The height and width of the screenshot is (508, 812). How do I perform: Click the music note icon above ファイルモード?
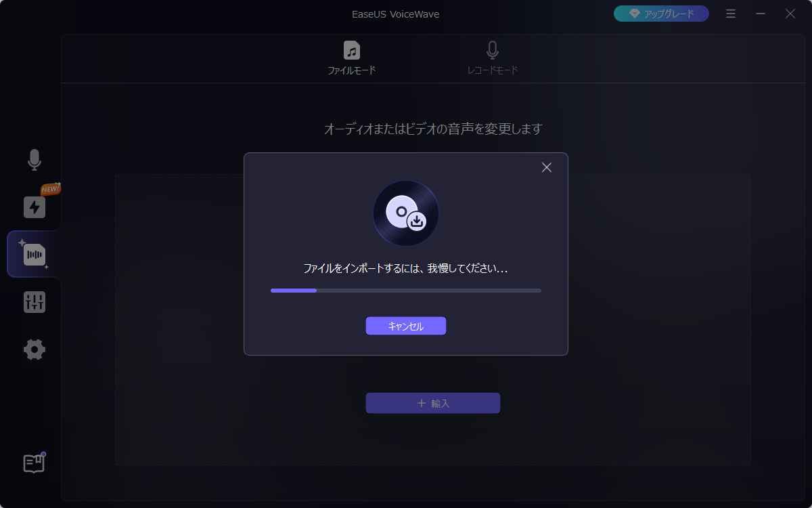coord(351,50)
